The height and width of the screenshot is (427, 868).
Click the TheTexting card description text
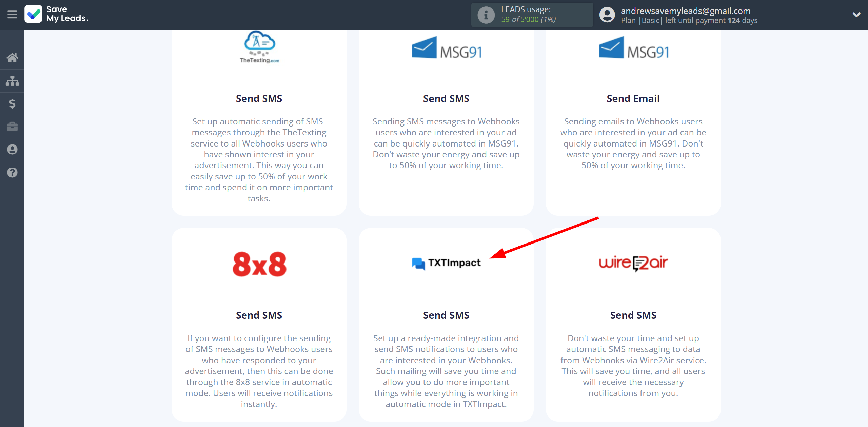point(259,160)
